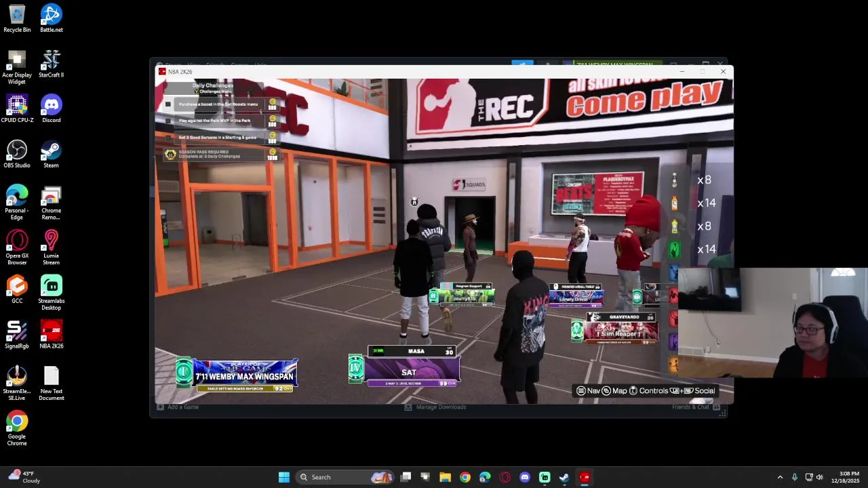
Task: Launch CPUID CPU-Z from the desktop
Action: pyautogui.click(x=17, y=108)
